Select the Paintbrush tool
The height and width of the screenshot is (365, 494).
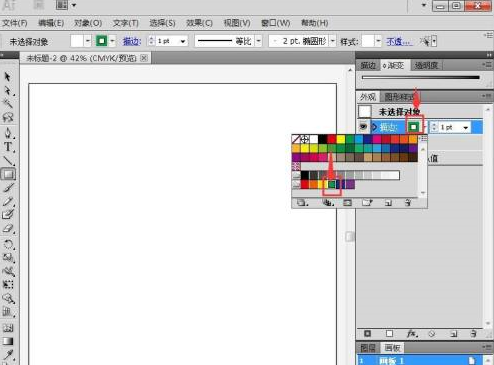coord(8,188)
